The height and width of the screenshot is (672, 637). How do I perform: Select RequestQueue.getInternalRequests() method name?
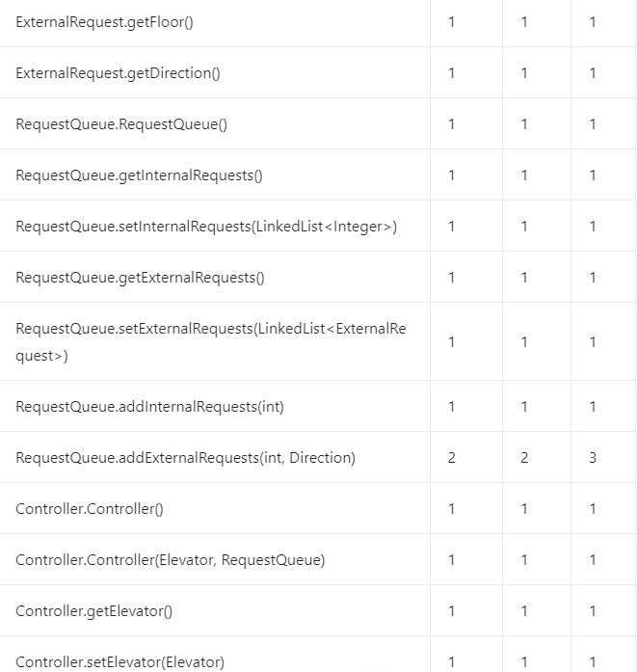click(139, 175)
